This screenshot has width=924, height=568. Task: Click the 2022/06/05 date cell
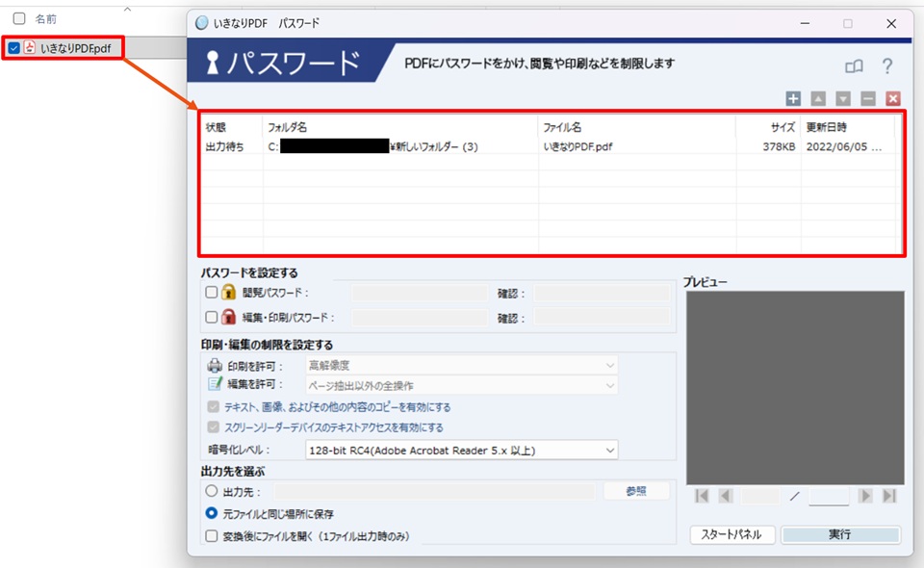[844, 146]
